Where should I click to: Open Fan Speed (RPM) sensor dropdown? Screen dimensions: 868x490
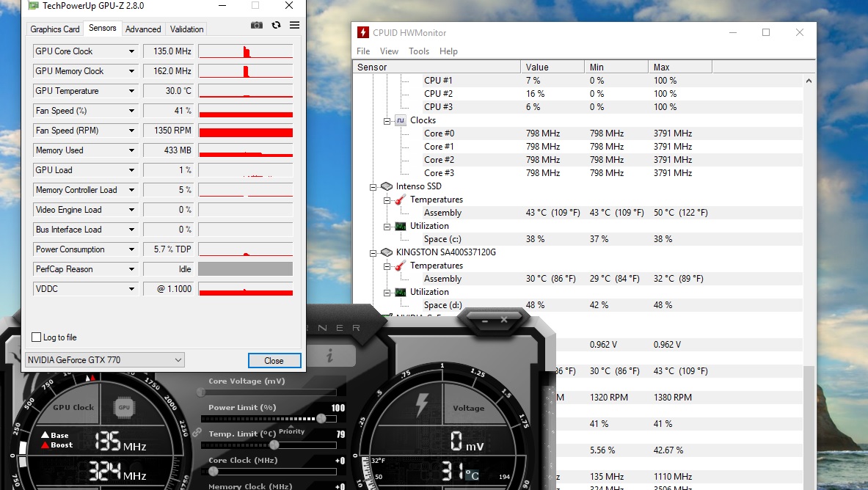(132, 131)
